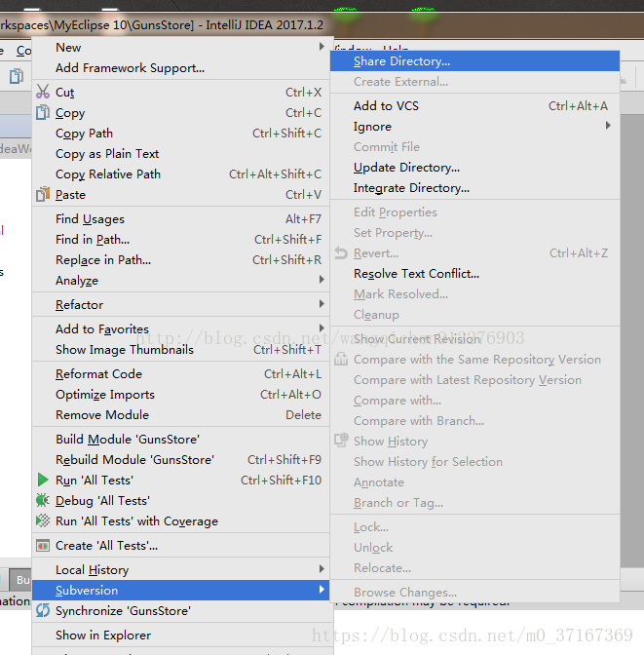Choose Remove Module
This screenshot has height=655, width=644.
181,414
